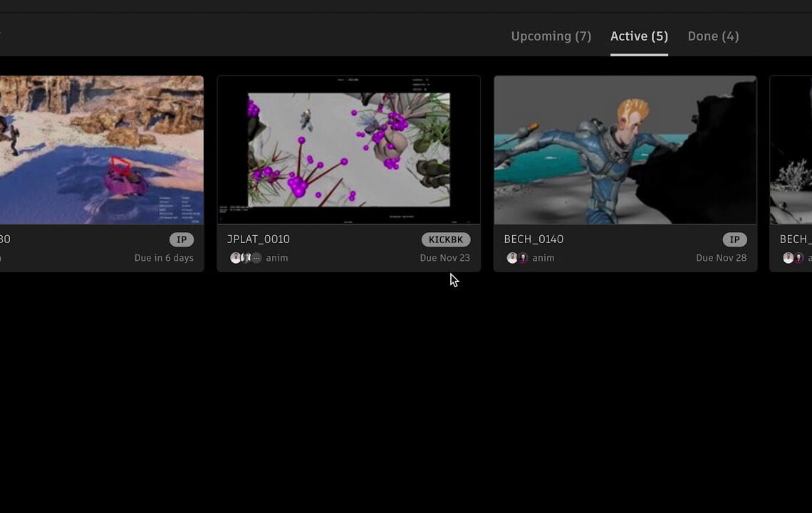
Task: Click the JPLAT_0010 video thumbnail
Action: (348, 150)
